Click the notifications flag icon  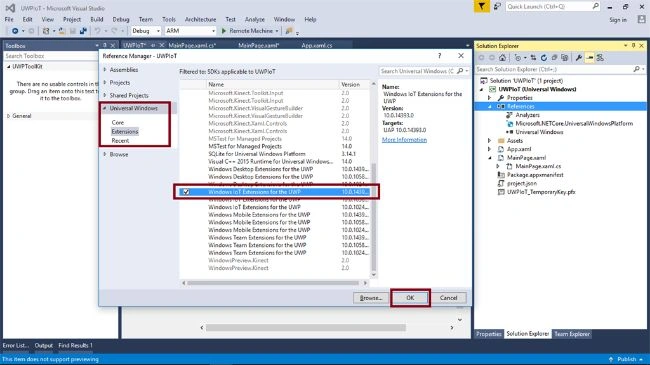481,7
